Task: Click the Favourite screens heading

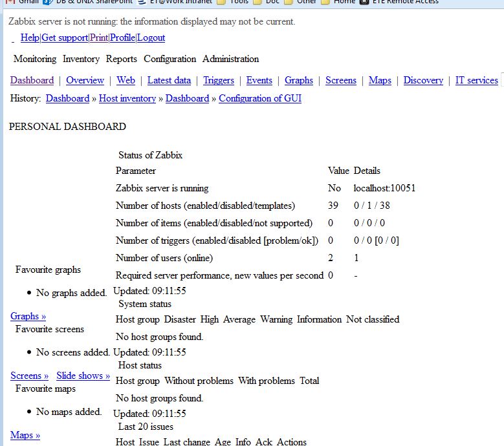Action: (50, 329)
